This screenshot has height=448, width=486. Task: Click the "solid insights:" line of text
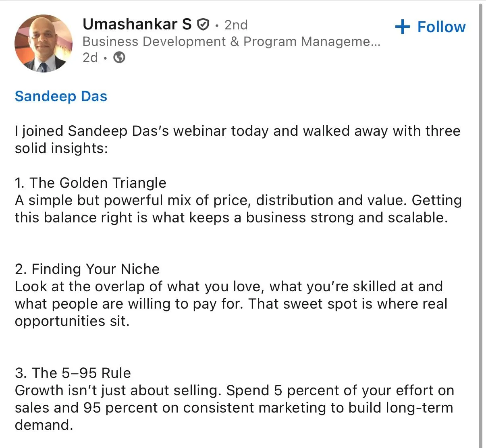pyautogui.click(x=62, y=149)
